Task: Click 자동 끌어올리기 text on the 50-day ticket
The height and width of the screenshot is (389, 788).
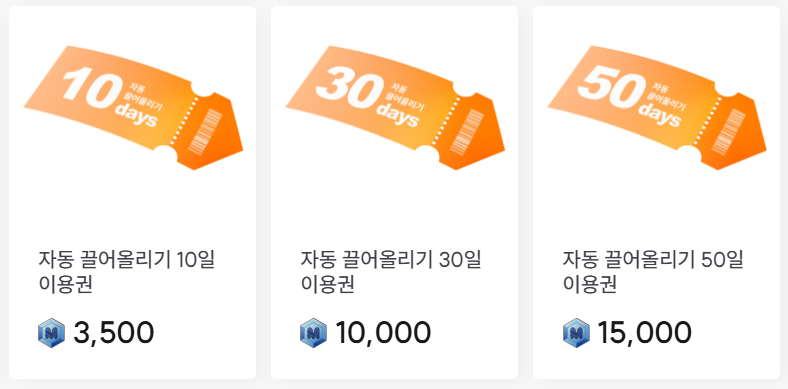Action: 667,96
